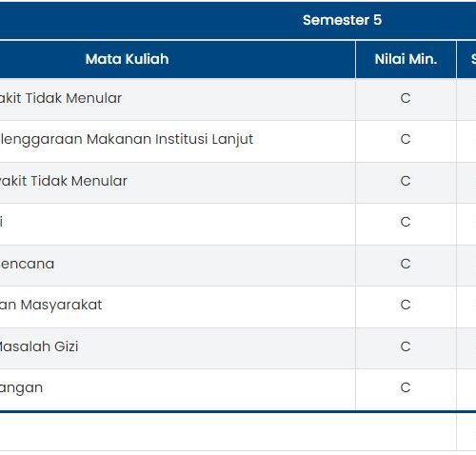The width and height of the screenshot is (476, 455).
Task: Select grade C in second Tidak Menular row
Action: pos(406,181)
